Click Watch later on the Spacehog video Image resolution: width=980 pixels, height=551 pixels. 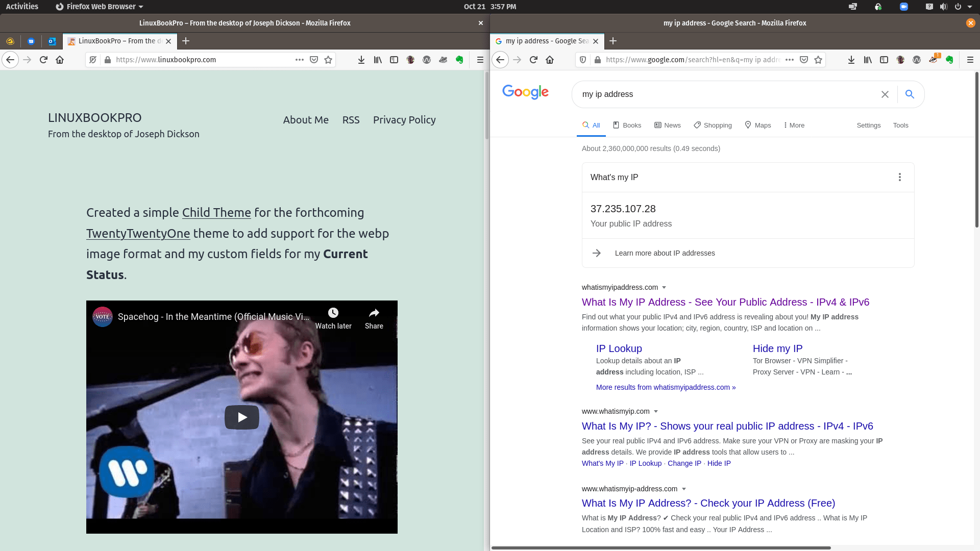click(x=333, y=319)
